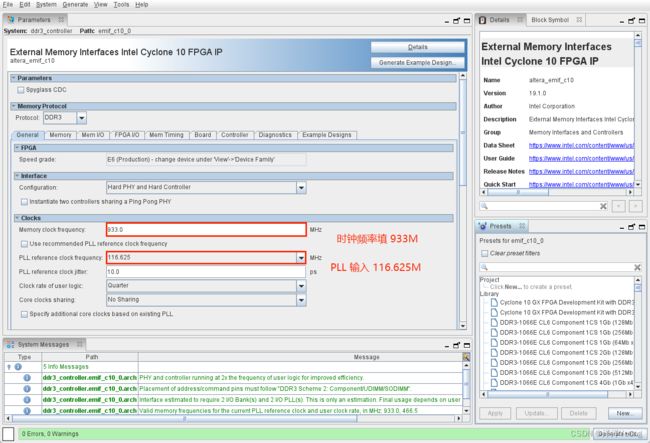The image size is (650, 443).
Task: Switch to the Memory tab
Action: point(60,135)
